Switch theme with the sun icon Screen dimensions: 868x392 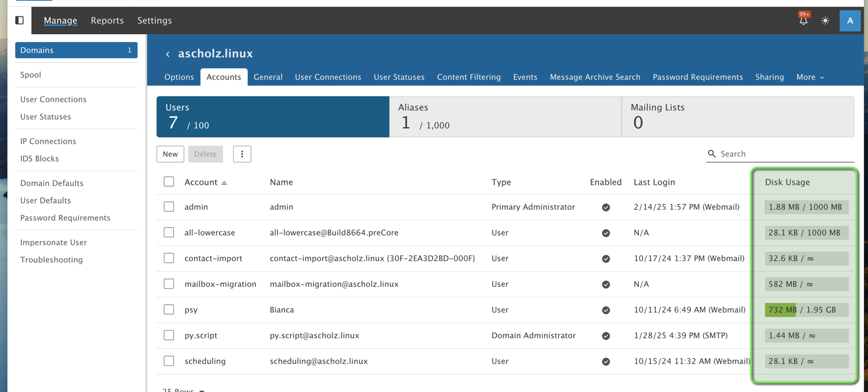tap(825, 21)
